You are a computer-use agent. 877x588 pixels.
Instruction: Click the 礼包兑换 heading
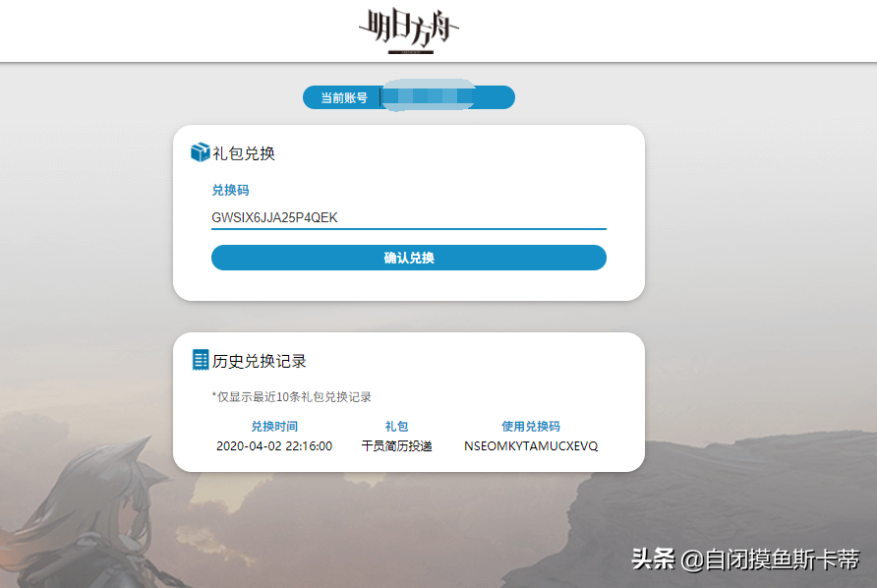[244, 153]
